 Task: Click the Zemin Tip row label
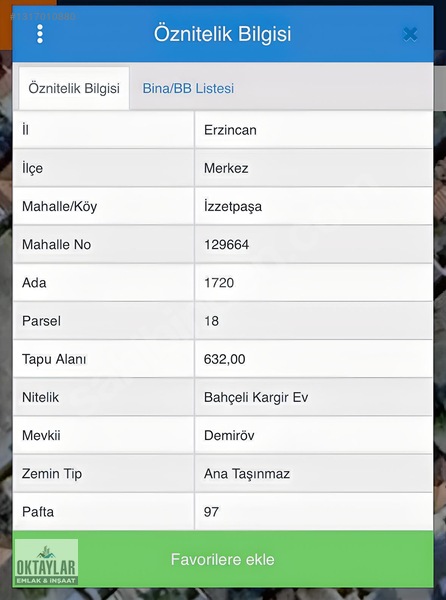click(x=52, y=474)
